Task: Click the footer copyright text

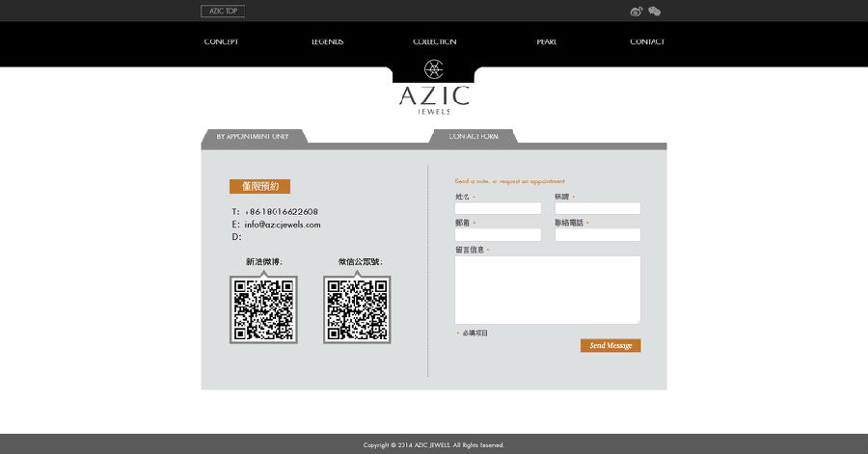Action: [434, 445]
